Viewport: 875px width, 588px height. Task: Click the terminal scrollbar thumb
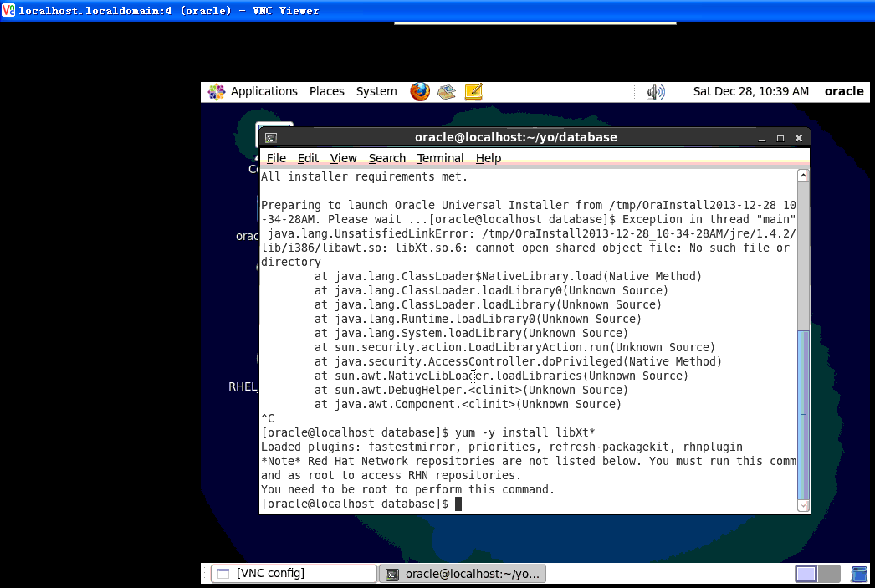803,415
